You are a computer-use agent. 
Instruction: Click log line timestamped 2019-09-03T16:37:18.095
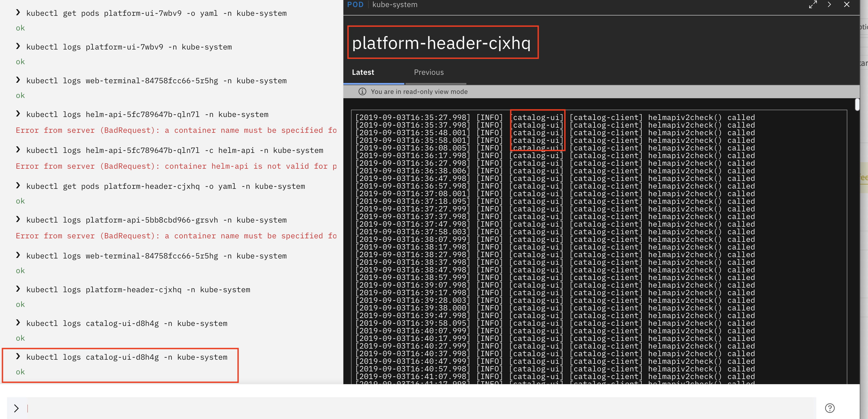(x=555, y=201)
